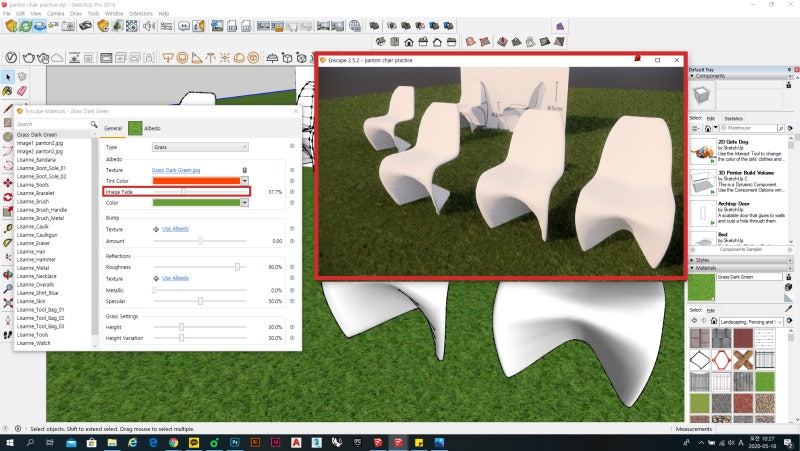Open the Tint Color dropdown arrow

pos(244,181)
